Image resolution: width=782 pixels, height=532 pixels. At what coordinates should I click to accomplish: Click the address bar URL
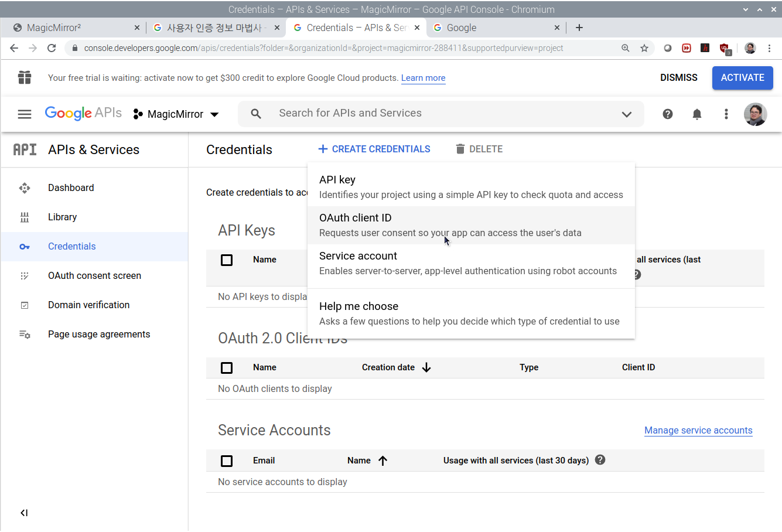pyautogui.click(x=323, y=48)
